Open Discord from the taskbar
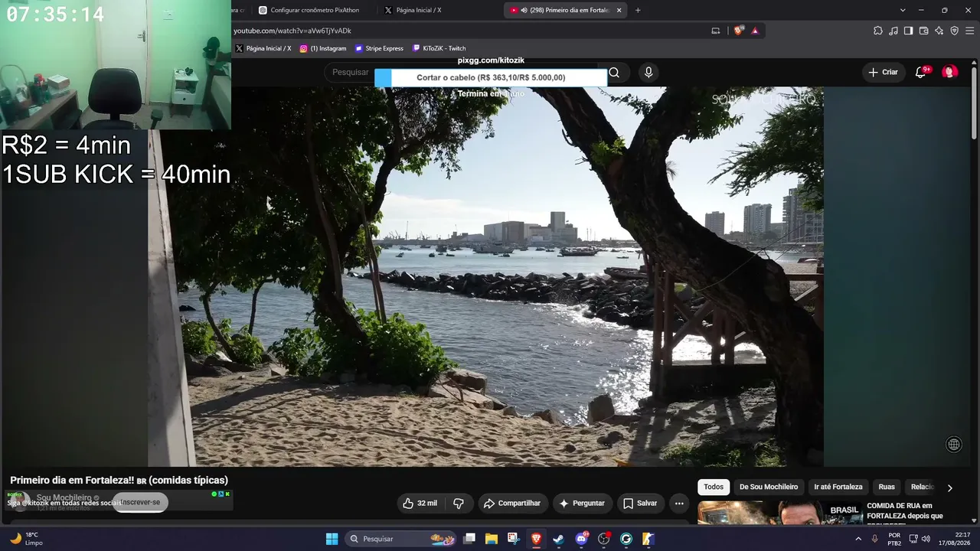 point(581,539)
